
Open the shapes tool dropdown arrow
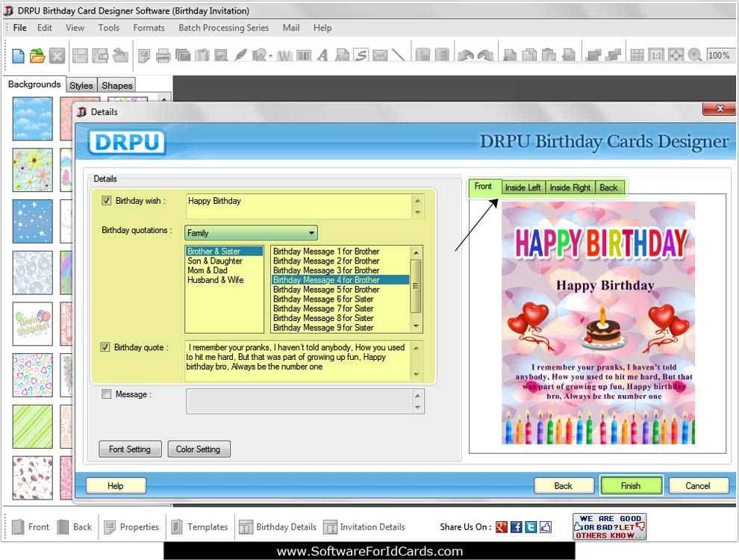[x=270, y=56]
